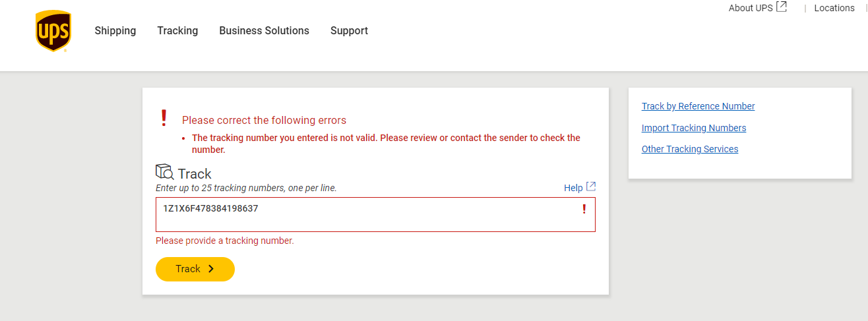Click the large red exclamation error icon
This screenshot has width=868, height=321.
[x=164, y=119]
